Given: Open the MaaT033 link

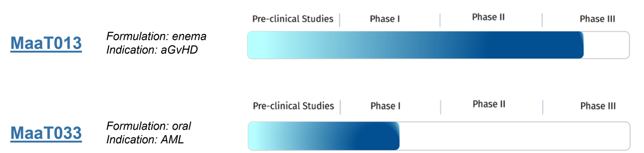Looking at the screenshot, I should 46,133.
